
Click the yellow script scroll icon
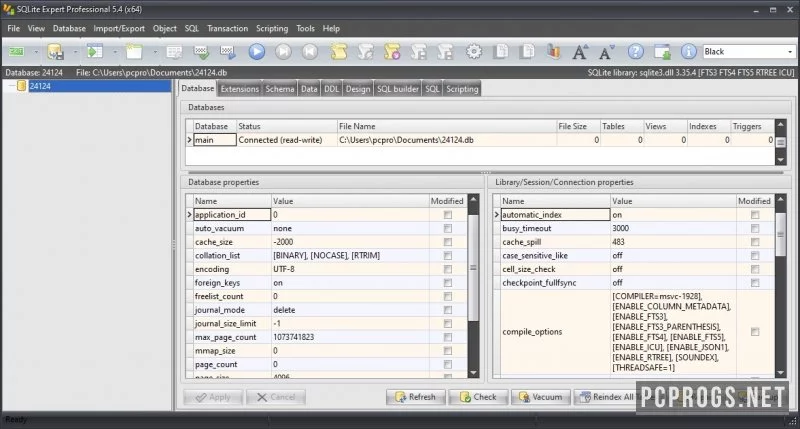click(338, 52)
